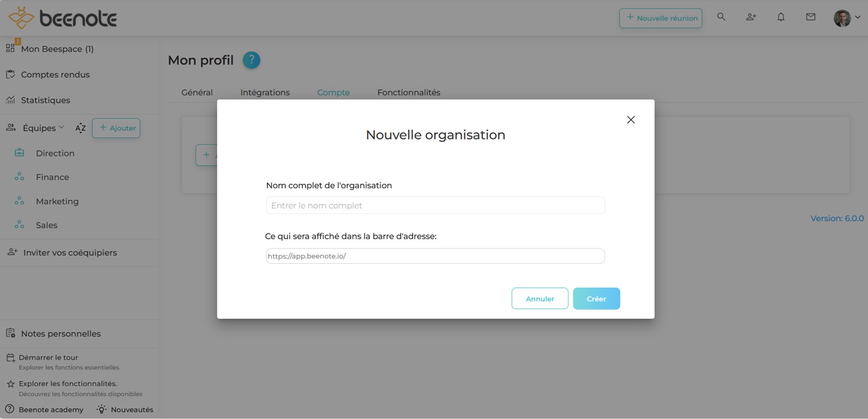Select the Fonctionnalités tab
The image size is (868, 419).
point(409,93)
